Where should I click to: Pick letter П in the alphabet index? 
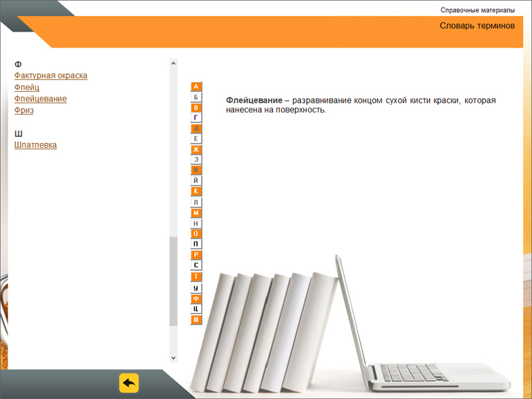196,244
